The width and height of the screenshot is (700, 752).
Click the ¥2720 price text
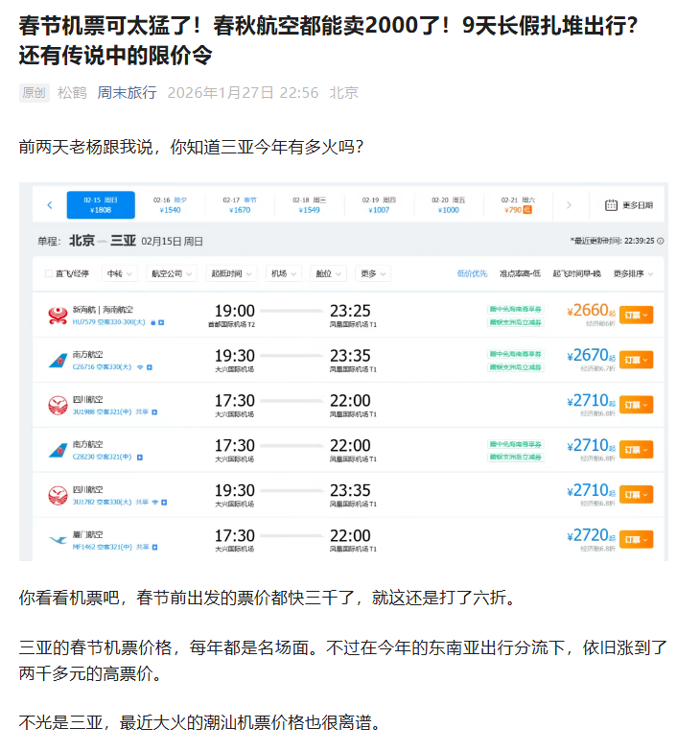tap(591, 535)
